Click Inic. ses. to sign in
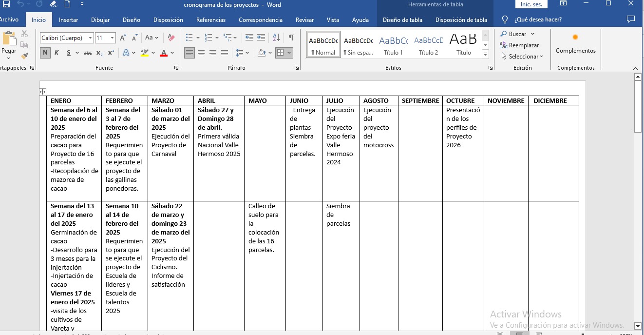 pyautogui.click(x=531, y=4)
